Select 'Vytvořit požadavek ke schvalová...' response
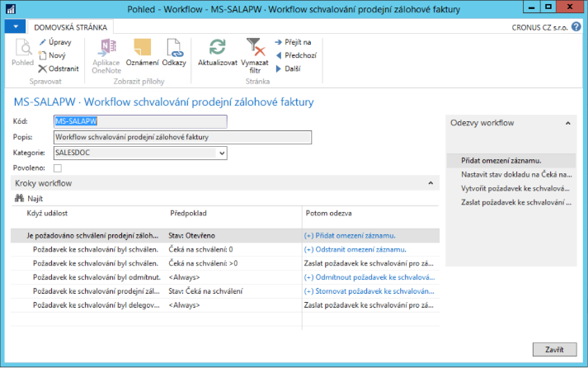The height and width of the screenshot is (368, 588). click(515, 188)
